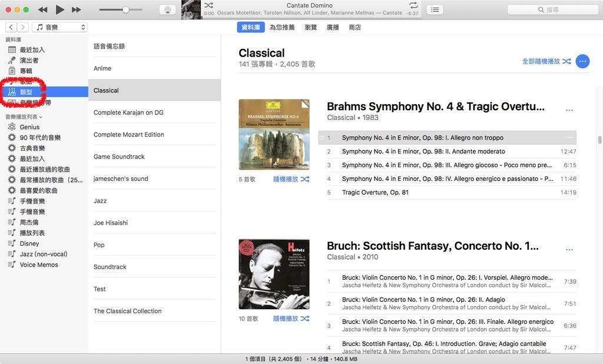Click the Bruch Heifetz album cover
The height and width of the screenshot is (364, 603).
[274, 274]
